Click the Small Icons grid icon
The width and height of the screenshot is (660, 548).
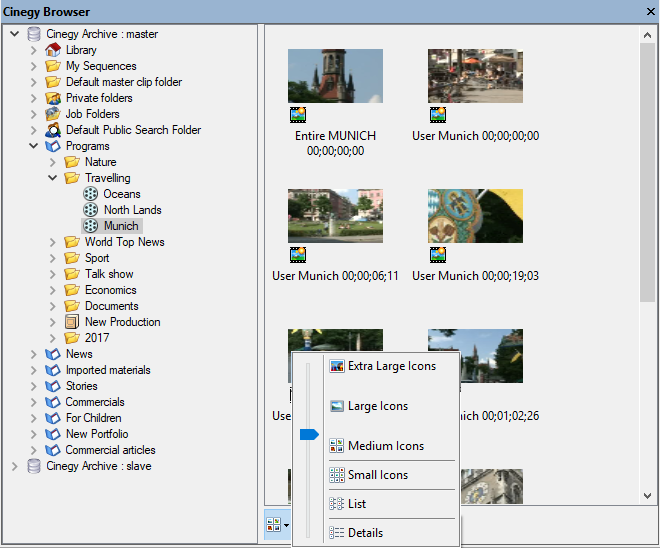pos(337,475)
